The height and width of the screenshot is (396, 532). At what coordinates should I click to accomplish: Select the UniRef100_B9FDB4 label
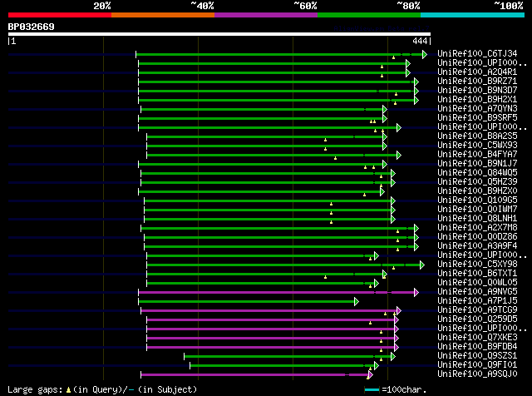[477, 346]
